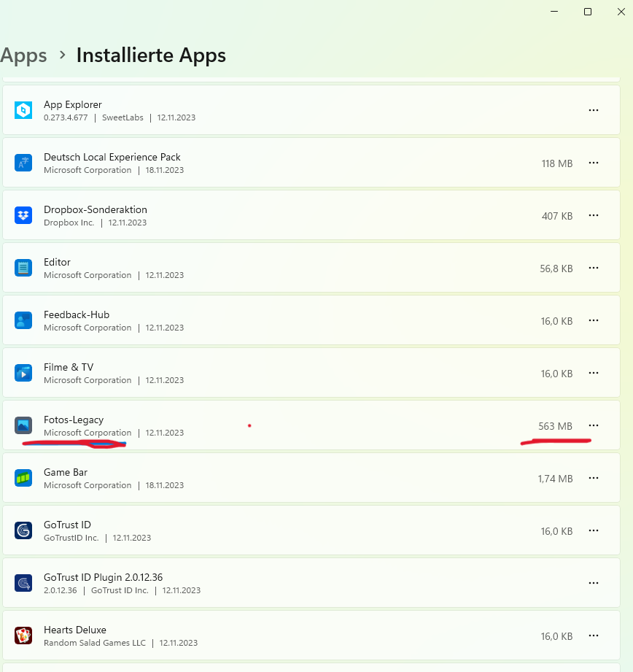Click the Dropbox Inc. publisher text
The image size is (633, 672).
pos(69,223)
